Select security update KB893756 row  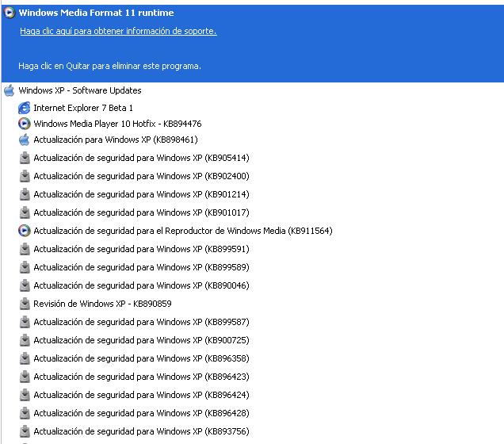click(141, 431)
